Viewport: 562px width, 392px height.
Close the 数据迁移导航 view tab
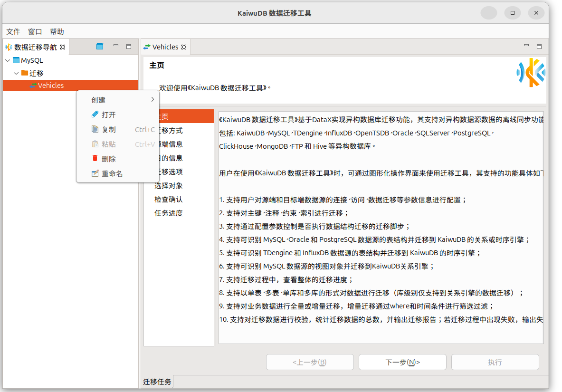point(63,47)
